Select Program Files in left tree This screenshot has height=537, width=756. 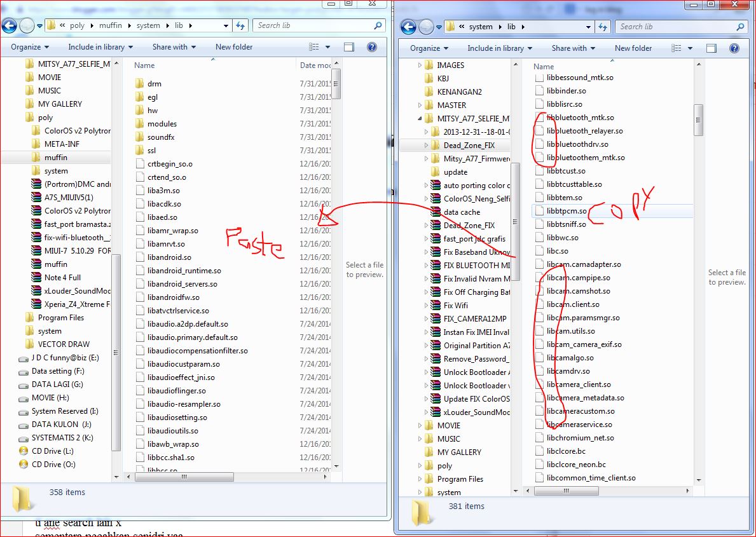point(55,318)
